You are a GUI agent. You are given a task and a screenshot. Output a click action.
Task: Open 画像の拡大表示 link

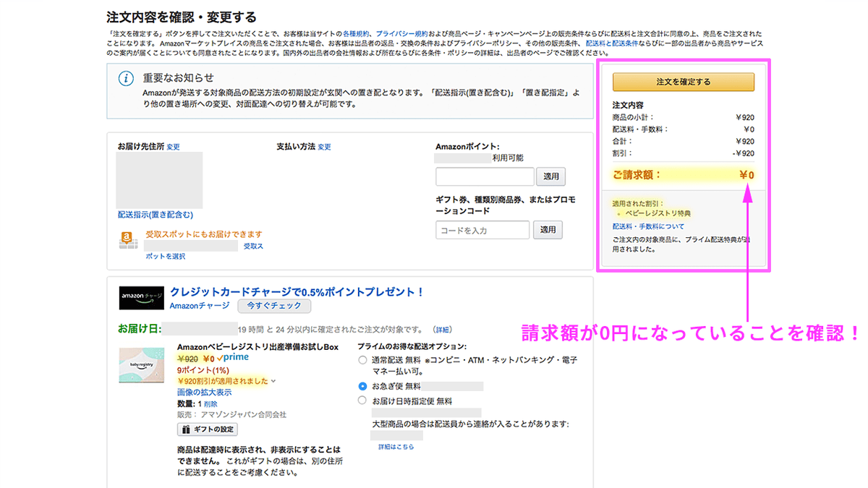205,393
